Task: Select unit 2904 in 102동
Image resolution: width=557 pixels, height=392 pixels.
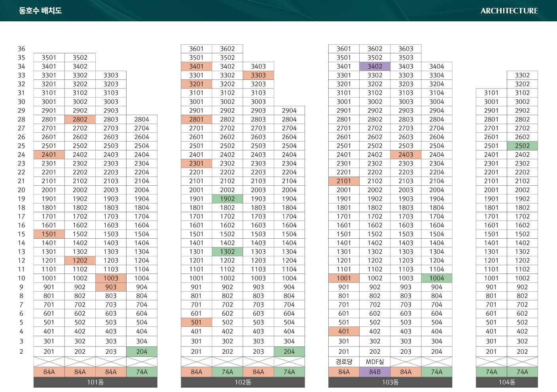Action: [x=289, y=111]
